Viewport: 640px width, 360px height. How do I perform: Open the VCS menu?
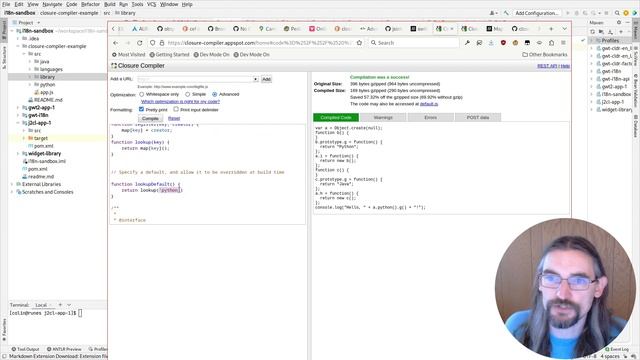pyautogui.click(x=151, y=4)
